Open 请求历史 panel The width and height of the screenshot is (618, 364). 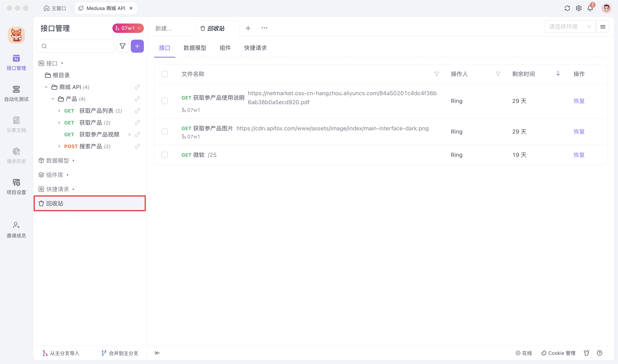click(x=16, y=155)
